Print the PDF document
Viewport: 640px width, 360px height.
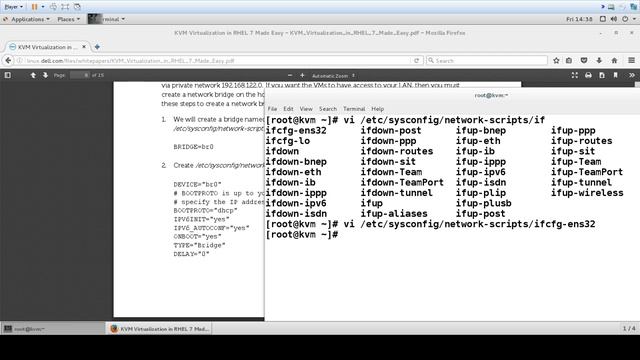588,75
